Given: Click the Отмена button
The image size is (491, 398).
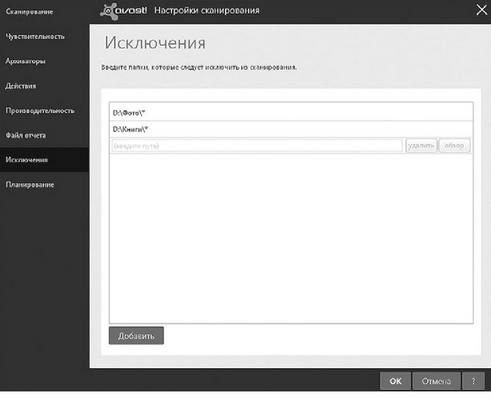Looking at the screenshot, I should pyautogui.click(x=436, y=381).
